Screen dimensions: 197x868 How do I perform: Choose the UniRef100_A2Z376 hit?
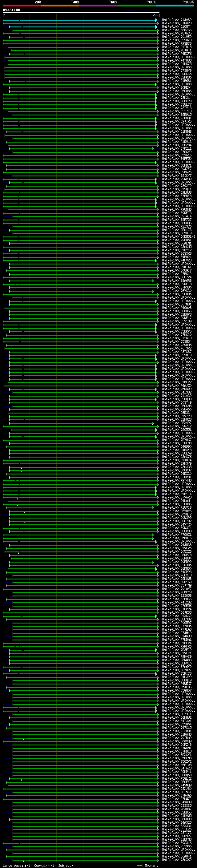(177, 226)
